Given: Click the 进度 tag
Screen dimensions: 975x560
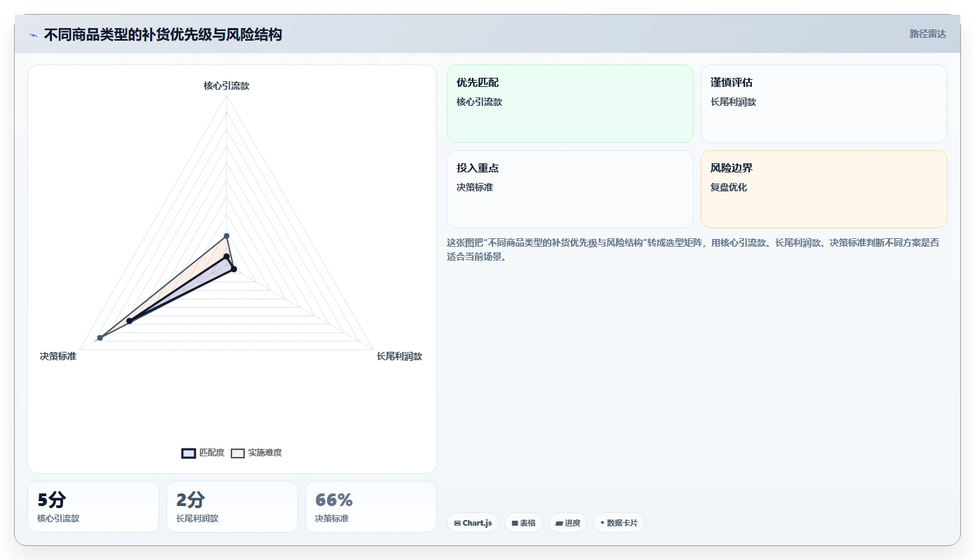Looking at the screenshot, I should click(x=567, y=523).
